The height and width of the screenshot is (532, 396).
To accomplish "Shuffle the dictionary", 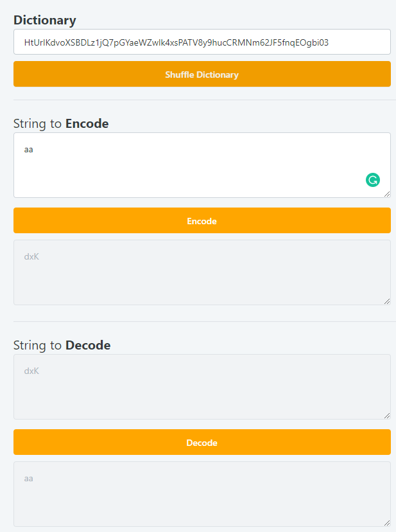I will 202,74.
